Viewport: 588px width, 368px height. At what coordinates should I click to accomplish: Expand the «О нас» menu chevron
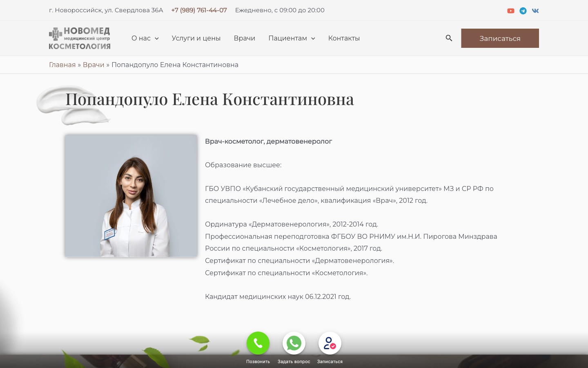[x=156, y=38]
